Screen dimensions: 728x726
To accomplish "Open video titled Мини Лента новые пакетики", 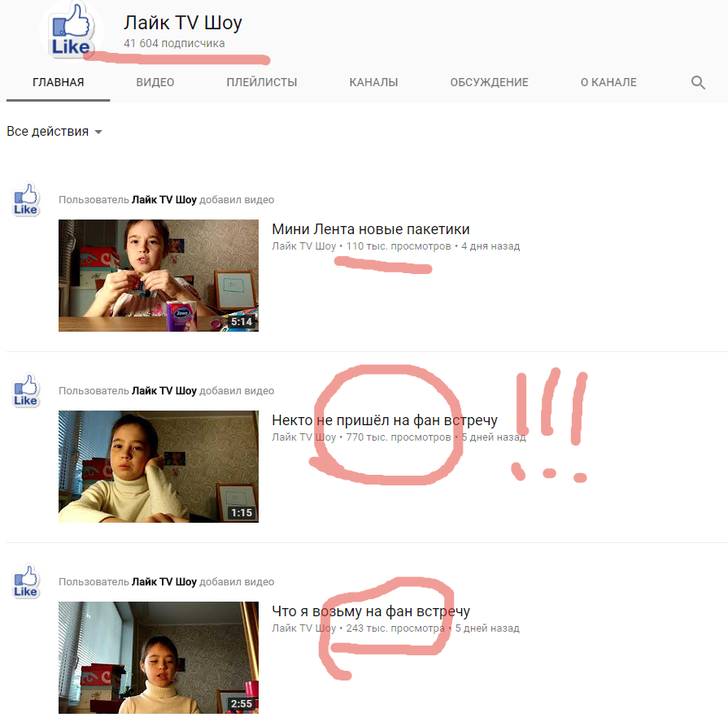I will tap(370, 229).
